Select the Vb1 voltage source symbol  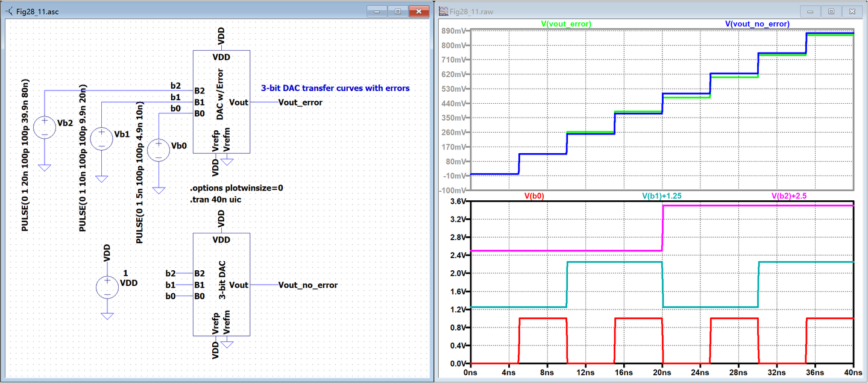(x=101, y=138)
